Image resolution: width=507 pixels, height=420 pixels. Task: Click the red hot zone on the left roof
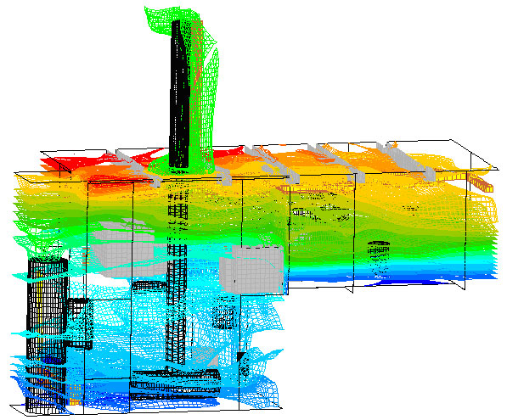pos(97,161)
